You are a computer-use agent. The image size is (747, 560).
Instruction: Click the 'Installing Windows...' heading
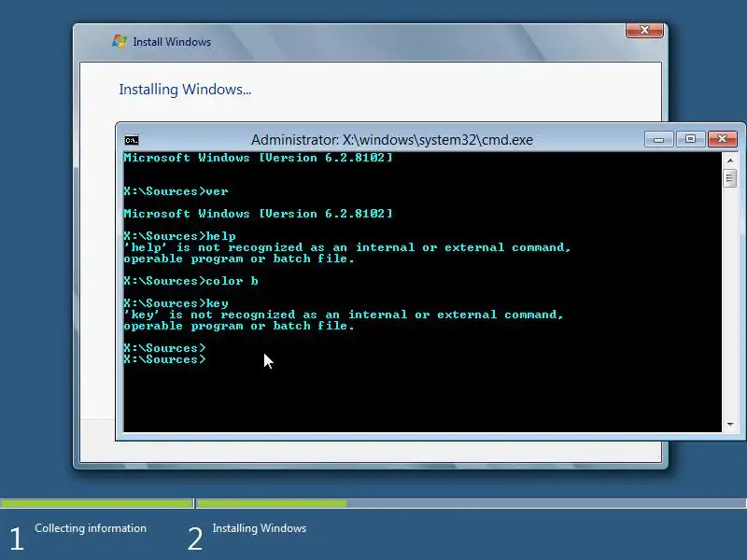click(x=185, y=89)
